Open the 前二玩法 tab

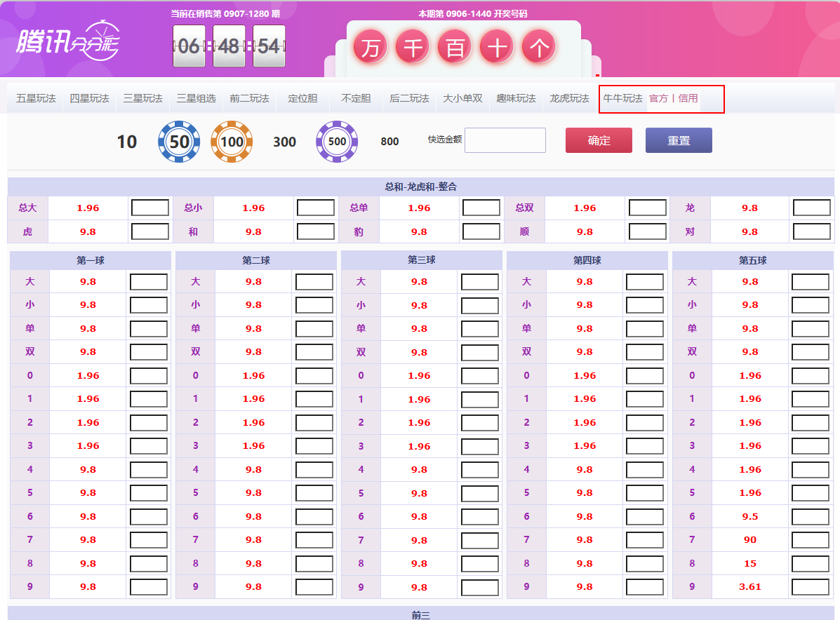(249, 98)
